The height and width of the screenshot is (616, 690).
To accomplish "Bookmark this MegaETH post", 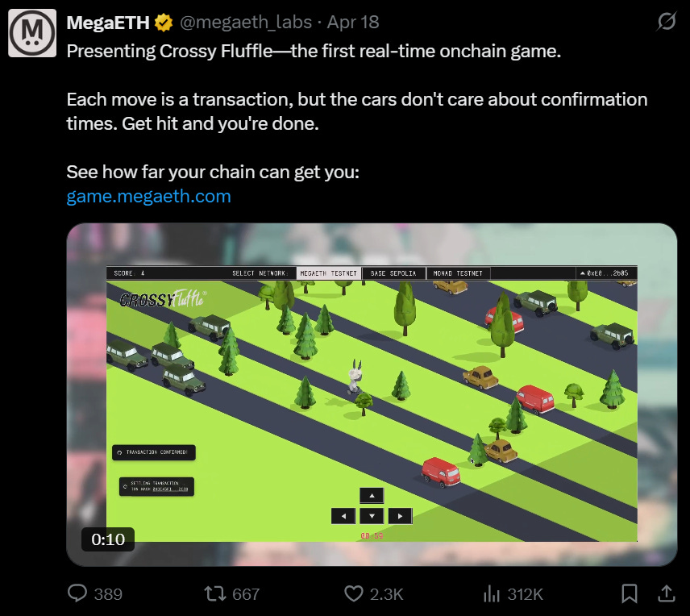I will (630, 593).
